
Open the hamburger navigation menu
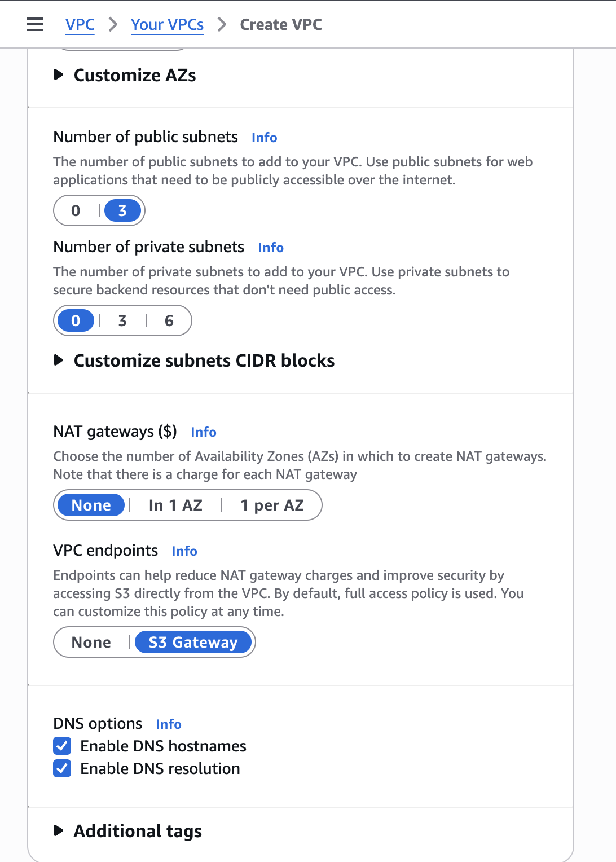(35, 24)
